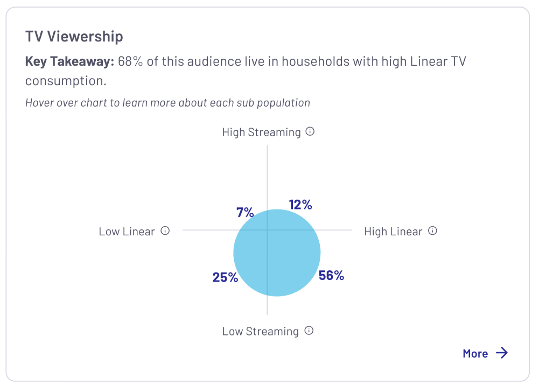Select the Low Linear axis label
This screenshot has width=539, height=392.
click(x=127, y=232)
